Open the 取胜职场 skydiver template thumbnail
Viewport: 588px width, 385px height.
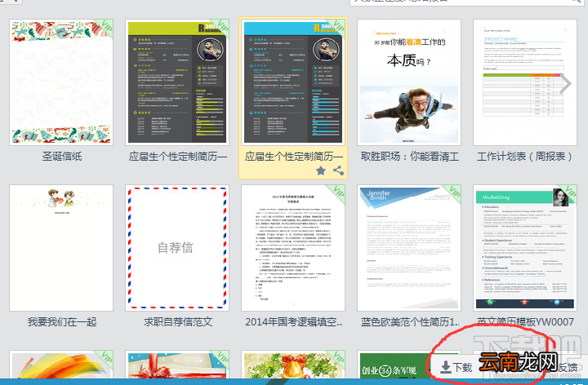point(409,82)
